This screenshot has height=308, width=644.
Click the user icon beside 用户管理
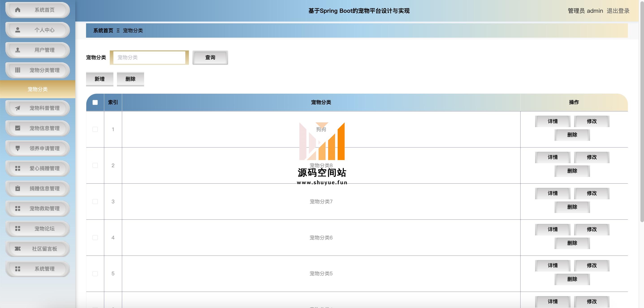tap(17, 50)
